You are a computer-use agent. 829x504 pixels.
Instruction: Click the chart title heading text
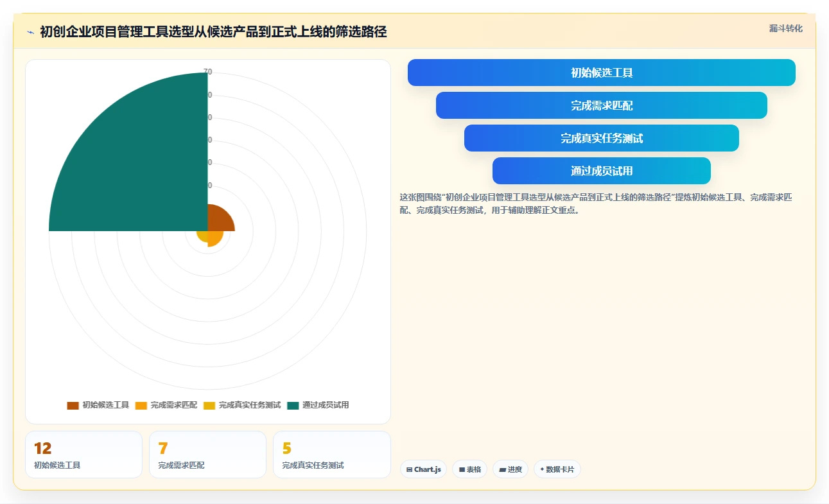pyautogui.click(x=213, y=31)
